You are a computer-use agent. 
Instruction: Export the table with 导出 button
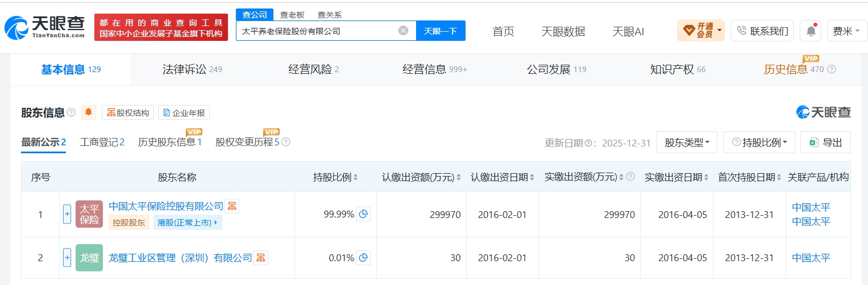(825, 142)
